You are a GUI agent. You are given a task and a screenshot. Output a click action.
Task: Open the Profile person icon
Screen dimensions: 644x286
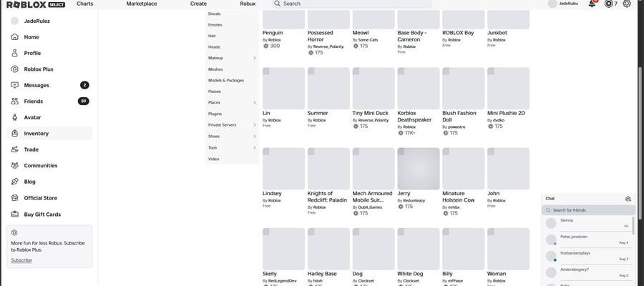tap(15, 53)
